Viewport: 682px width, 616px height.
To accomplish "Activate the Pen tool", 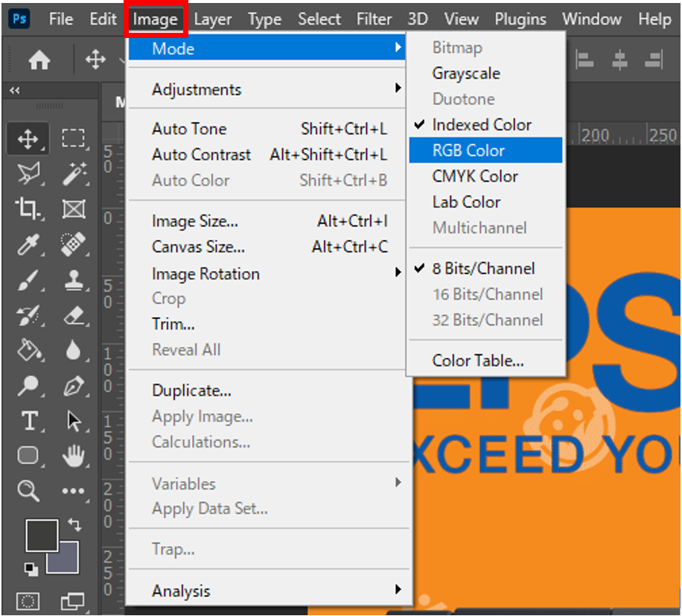I will point(73,386).
